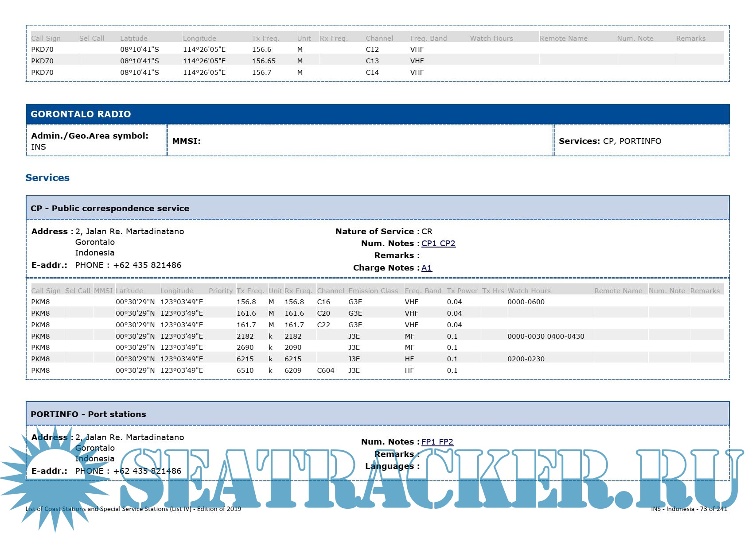This screenshot has width=756, height=534.
Task: Select the 0200-0230 watch hours cell
Action: 526,359
